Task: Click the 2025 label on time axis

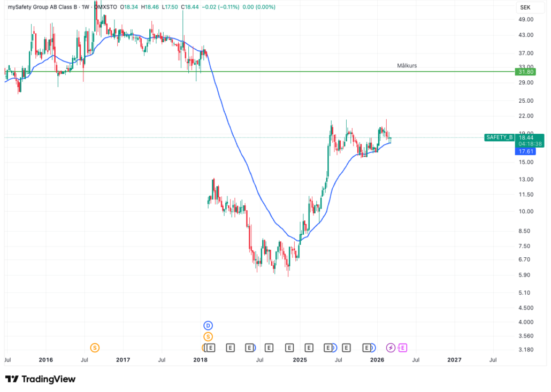Action: click(300, 360)
